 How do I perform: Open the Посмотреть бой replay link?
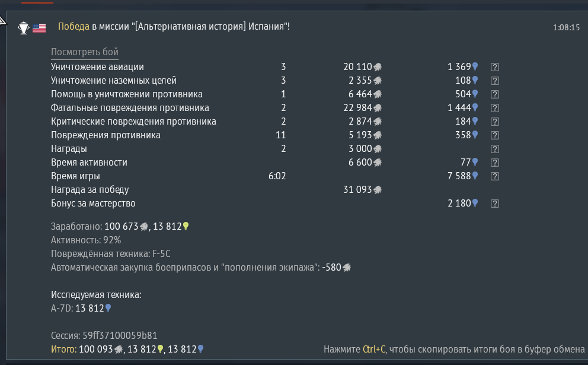pos(85,52)
